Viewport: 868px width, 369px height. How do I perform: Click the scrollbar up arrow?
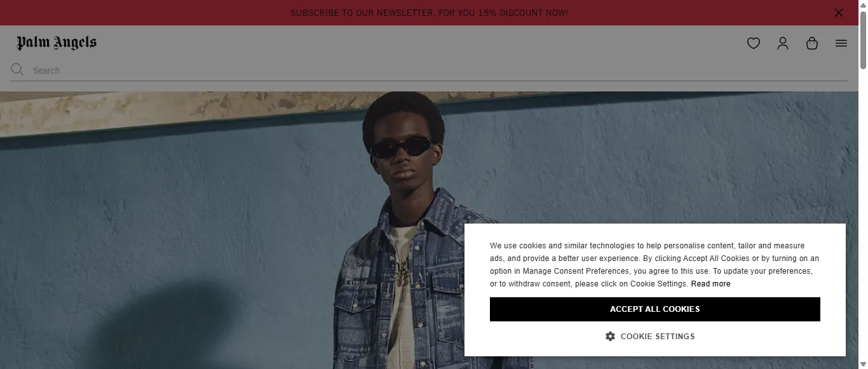click(863, 4)
